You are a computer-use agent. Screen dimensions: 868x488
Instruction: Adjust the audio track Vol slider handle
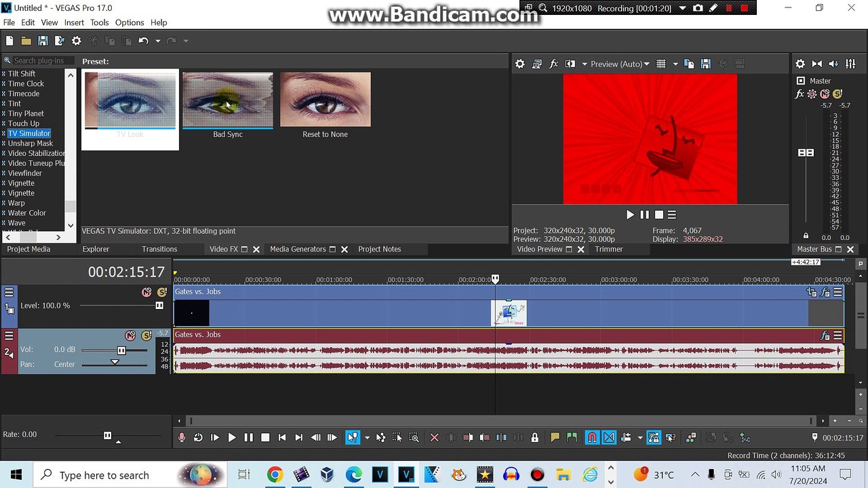pyautogui.click(x=121, y=350)
